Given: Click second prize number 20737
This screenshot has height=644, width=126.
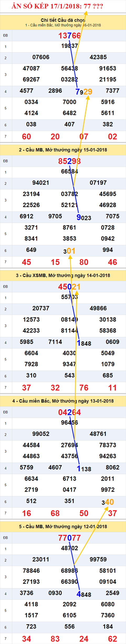Looking at the screenshot, I should [41, 308].
